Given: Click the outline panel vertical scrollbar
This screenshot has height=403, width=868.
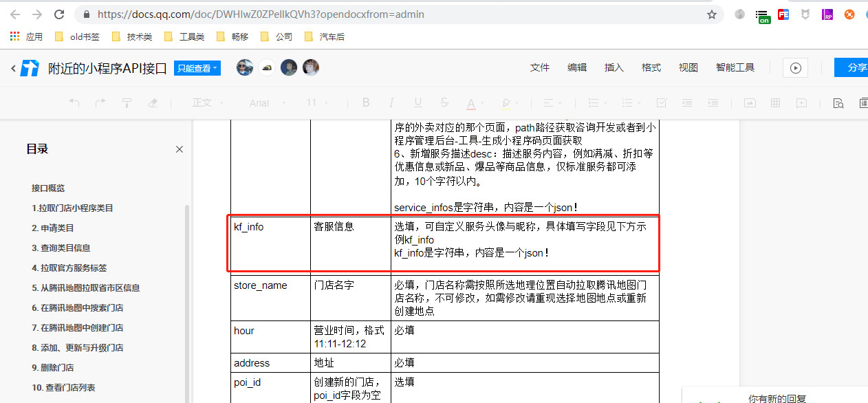Looking at the screenshot, I should [x=186, y=303].
